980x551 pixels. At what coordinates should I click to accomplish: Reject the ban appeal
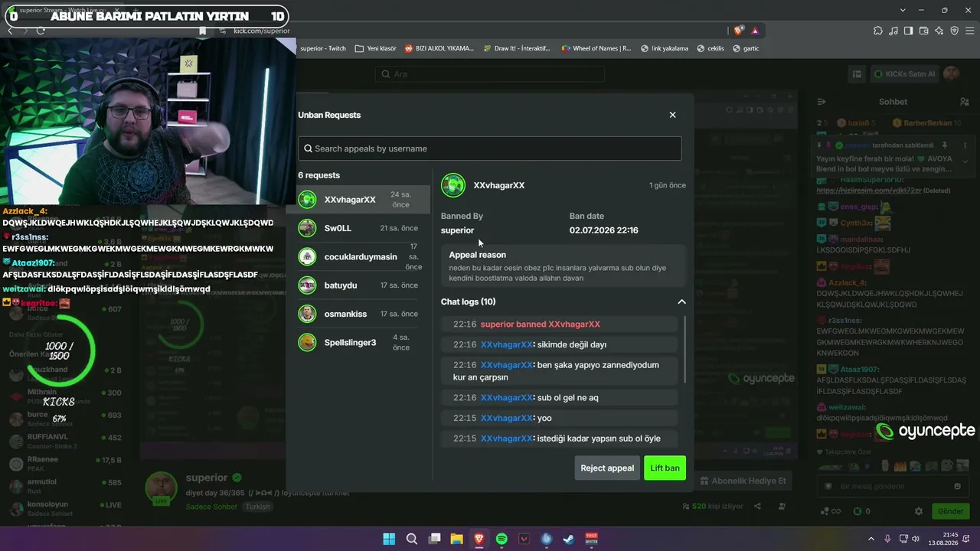607,468
